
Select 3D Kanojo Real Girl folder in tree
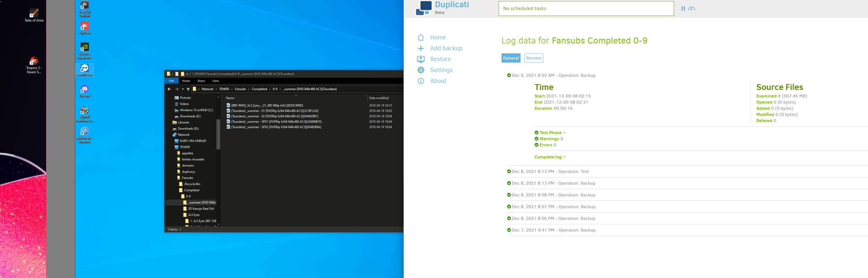[201, 209]
